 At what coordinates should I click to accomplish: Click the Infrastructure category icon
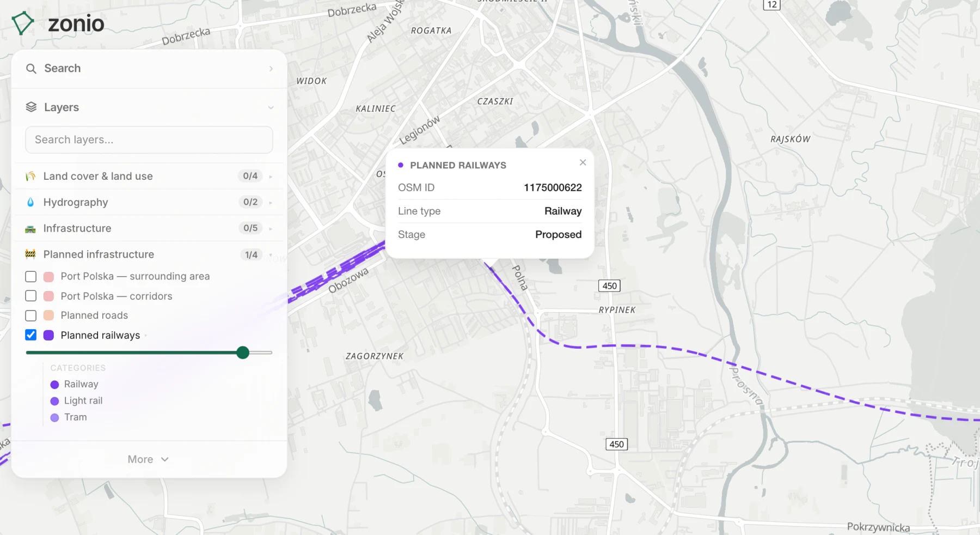(x=30, y=229)
